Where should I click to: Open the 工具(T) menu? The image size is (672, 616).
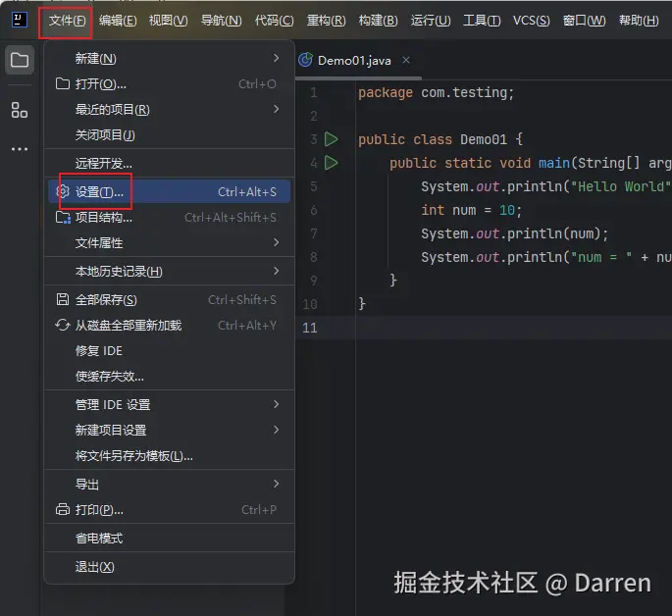[x=482, y=21]
